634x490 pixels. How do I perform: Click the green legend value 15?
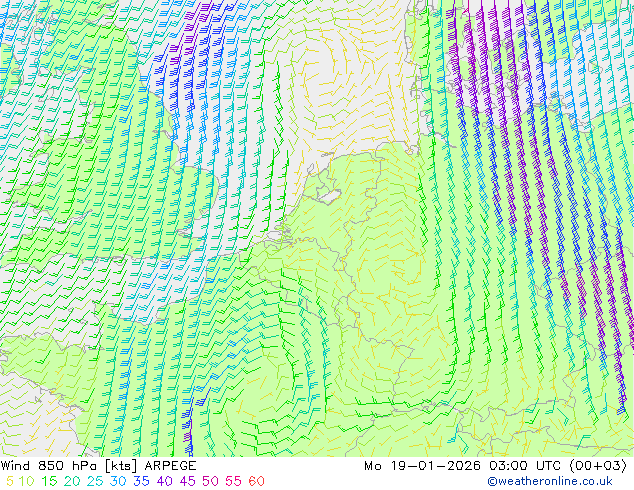(49, 481)
